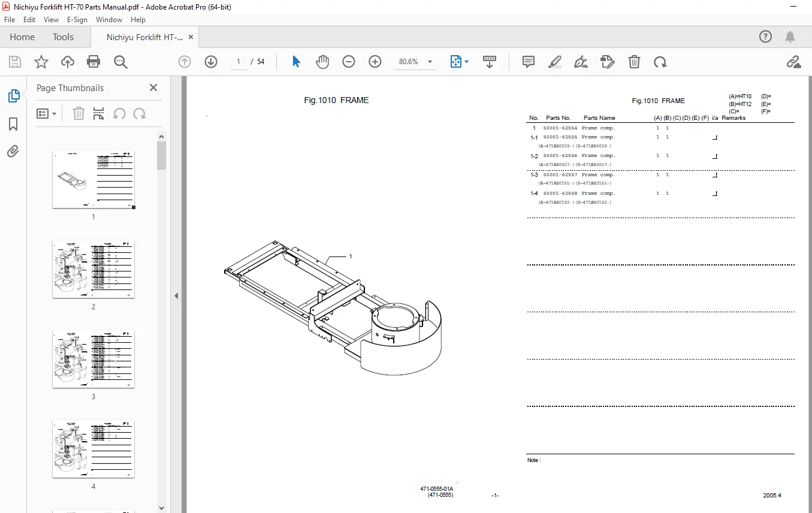Activate the Hand pan tool
This screenshot has width=812, height=513.
click(322, 62)
